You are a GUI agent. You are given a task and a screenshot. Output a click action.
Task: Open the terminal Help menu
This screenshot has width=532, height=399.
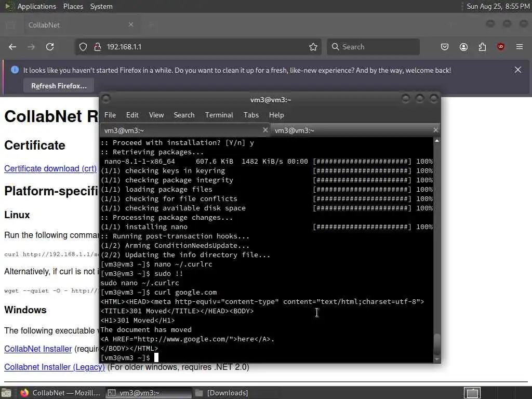(x=276, y=115)
